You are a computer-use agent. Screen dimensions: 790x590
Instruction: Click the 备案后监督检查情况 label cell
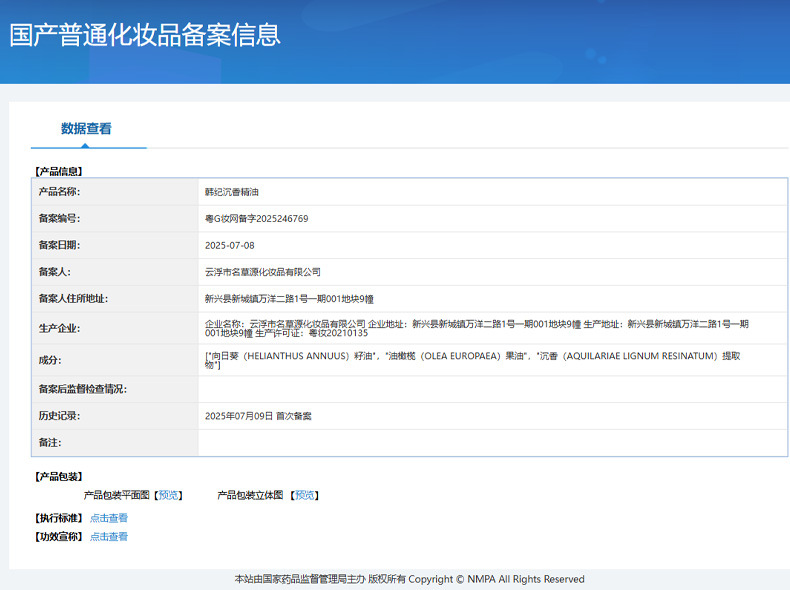pyautogui.click(x=82, y=389)
